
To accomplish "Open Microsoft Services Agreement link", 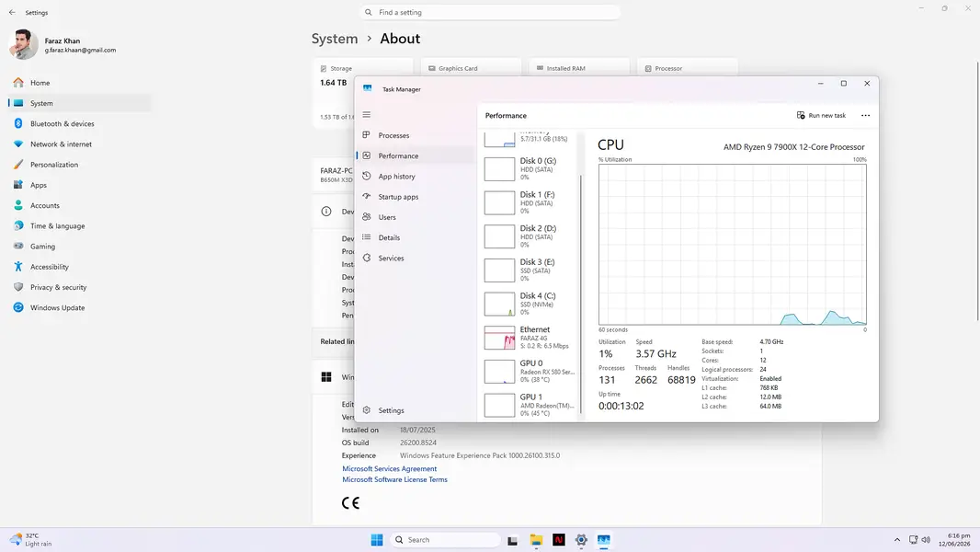I will click(x=390, y=469).
